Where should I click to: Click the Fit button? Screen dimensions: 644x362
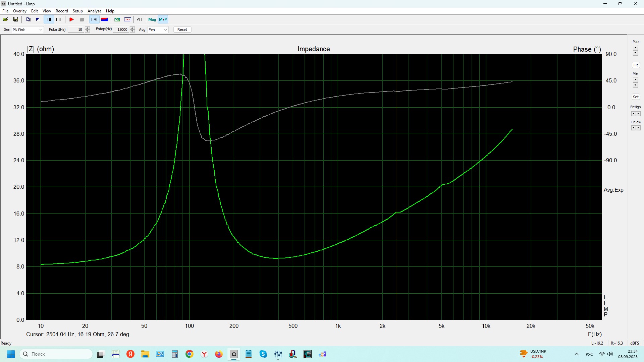tap(636, 65)
